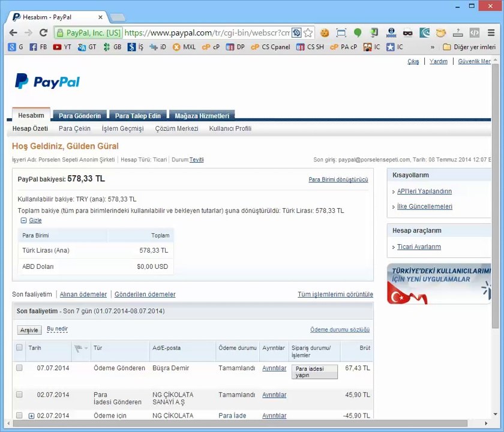Open the MXL bookmark
This screenshot has height=432, width=504.
point(184,47)
